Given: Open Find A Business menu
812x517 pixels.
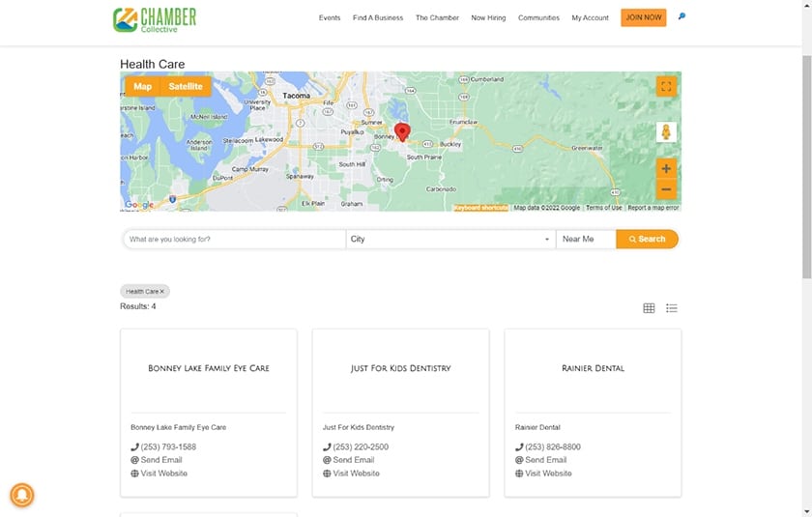Looking at the screenshot, I should tap(378, 17).
